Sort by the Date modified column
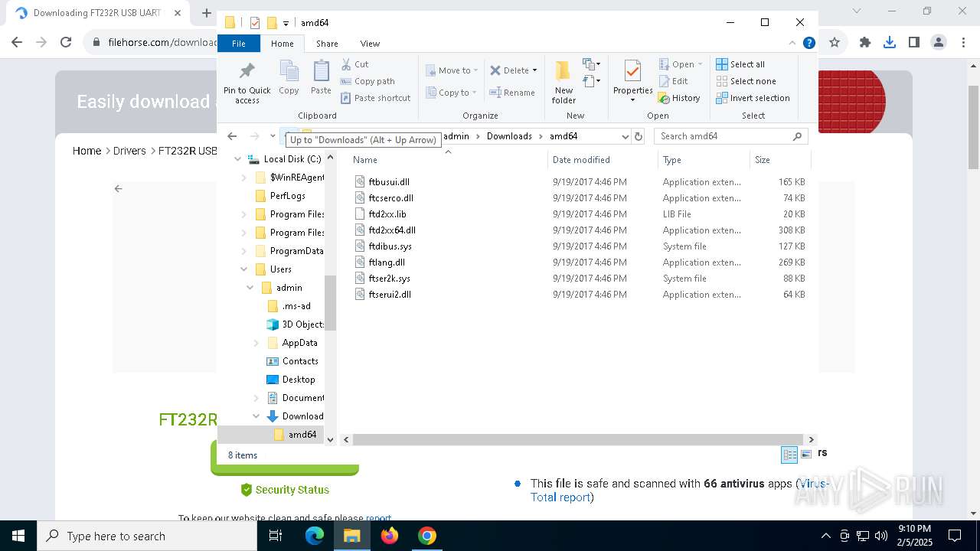The width and height of the screenshot is (980, 551). (603, 160)
